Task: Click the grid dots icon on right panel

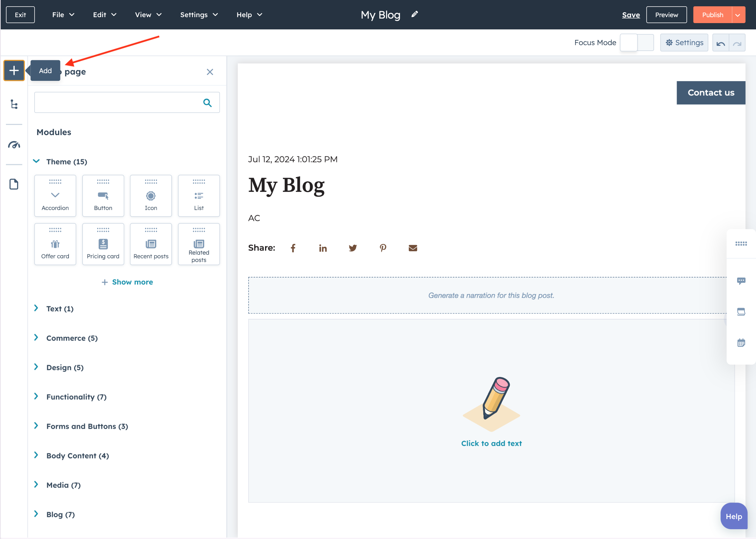Action: [x=741, y=244]
